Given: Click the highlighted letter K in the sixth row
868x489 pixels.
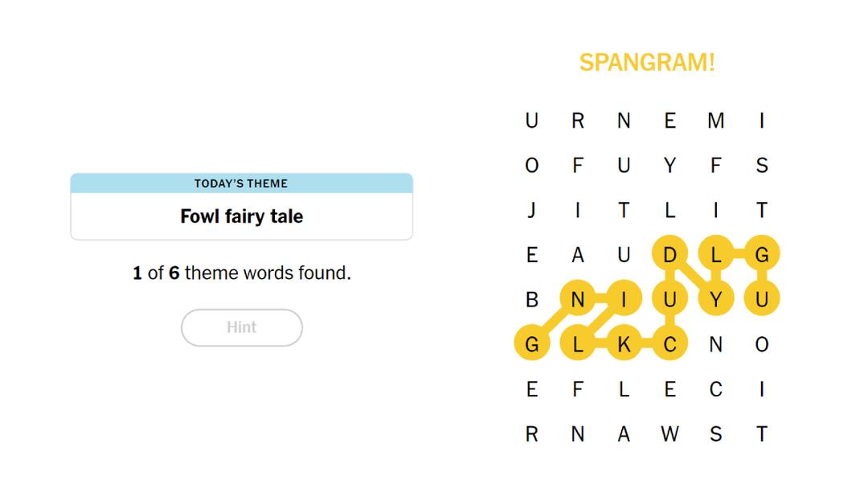Looking at the screenshot, I should 624,344.
